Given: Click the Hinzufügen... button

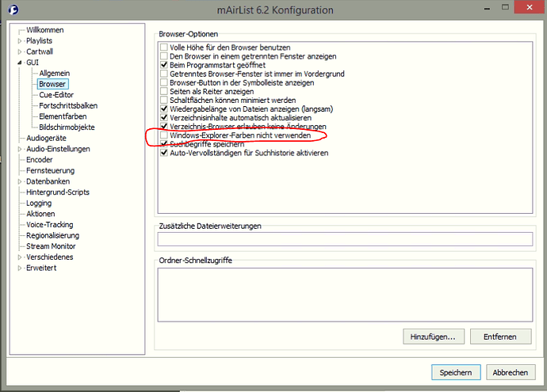Looking at the screenshot, I should click(x=434, y=337).
